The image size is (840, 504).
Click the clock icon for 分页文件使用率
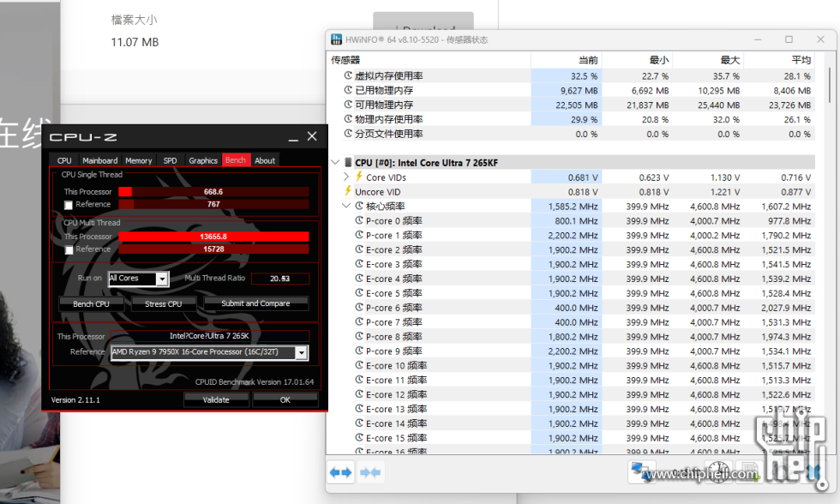[348, 134]
